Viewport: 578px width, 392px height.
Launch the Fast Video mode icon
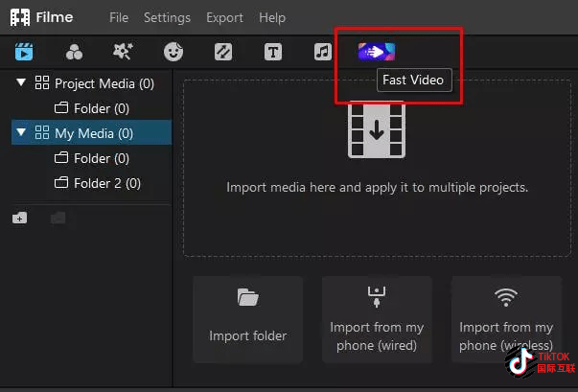pyautogui.click(x=377, y=52)
